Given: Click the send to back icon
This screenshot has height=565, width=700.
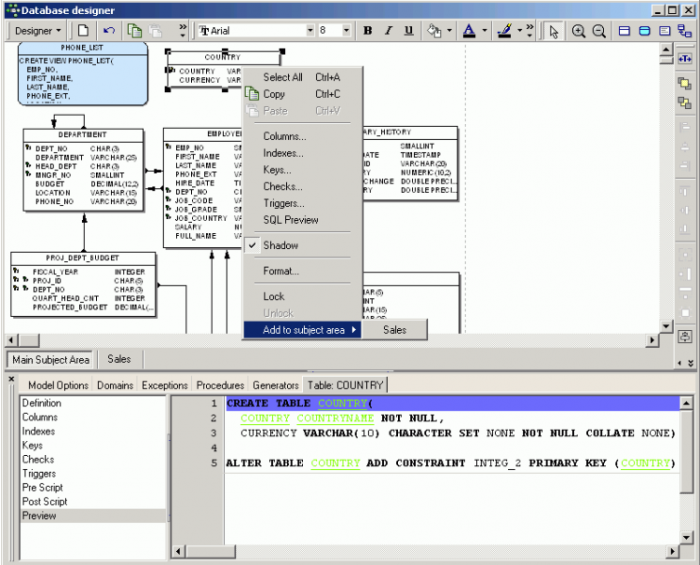Looking at the screenshot, I should tap(685, 103).
